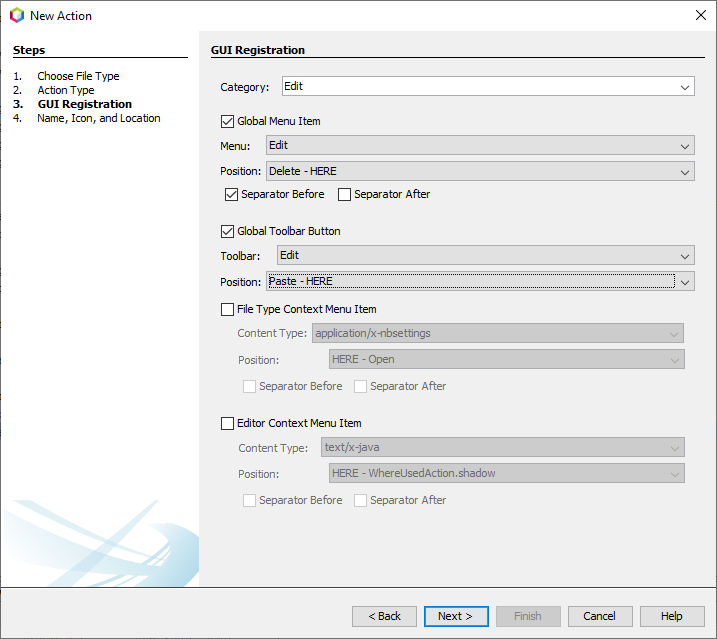The height and width of the screenshot is (639, 717).
Task: Click the Next button
Action: (x=455, y=616)
